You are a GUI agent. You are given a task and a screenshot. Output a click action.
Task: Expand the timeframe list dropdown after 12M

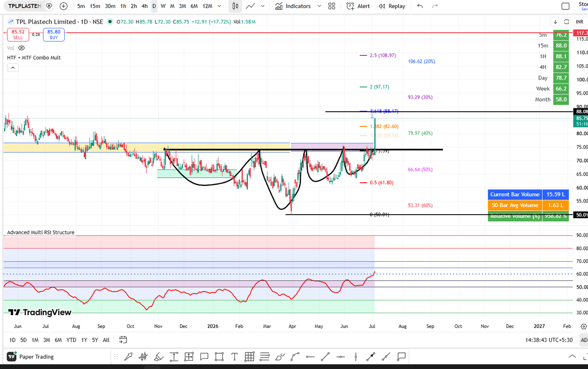point(219,6)
